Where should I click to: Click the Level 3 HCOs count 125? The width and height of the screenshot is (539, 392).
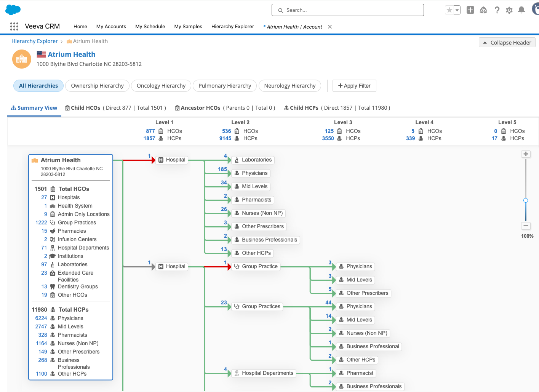(329, 131)
